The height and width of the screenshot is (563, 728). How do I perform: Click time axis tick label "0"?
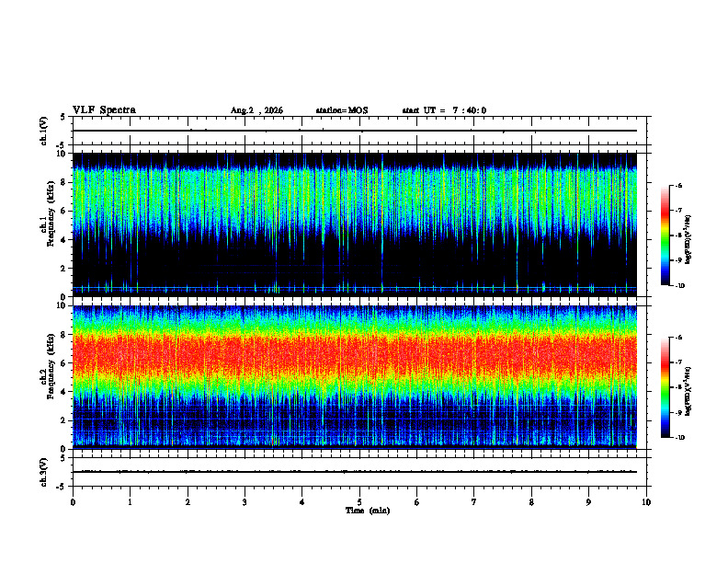click(x=73, y=502)
